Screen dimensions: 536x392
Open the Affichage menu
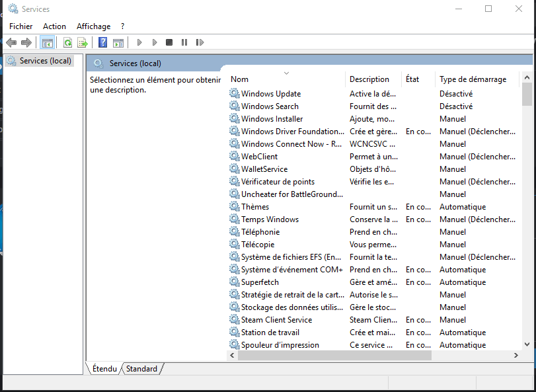(94, 26)
